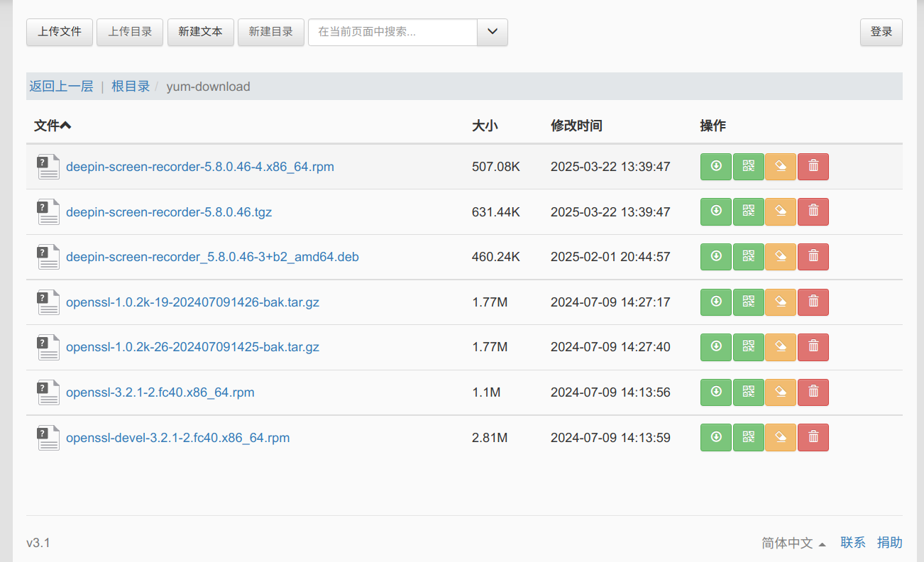This screenshot has height=562, width=924.
Task: Show QR code for openssl-3.2.1-2.fc40.x86_64.rpm
Action: click(x=748, y=392)
